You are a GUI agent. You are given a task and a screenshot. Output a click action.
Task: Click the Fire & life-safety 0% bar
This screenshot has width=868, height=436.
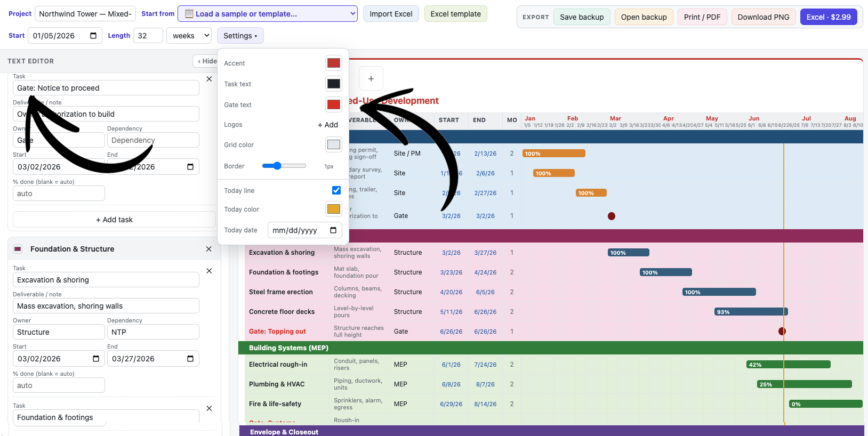pyautogui.click(x=826, y=404)
